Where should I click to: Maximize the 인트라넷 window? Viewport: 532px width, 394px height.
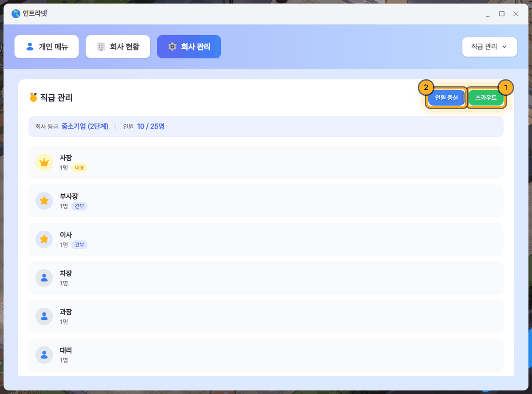(x=502, y=14)
